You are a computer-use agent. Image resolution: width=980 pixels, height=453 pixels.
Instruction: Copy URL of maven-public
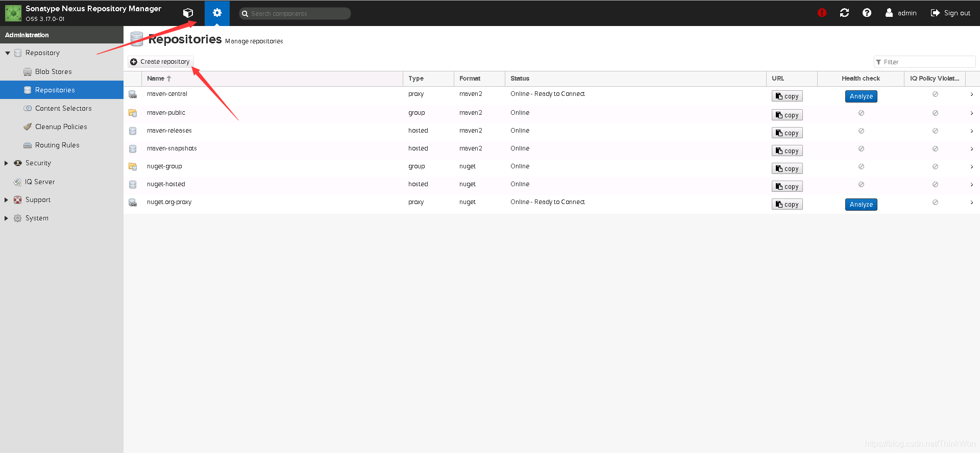tap(787, 115)
